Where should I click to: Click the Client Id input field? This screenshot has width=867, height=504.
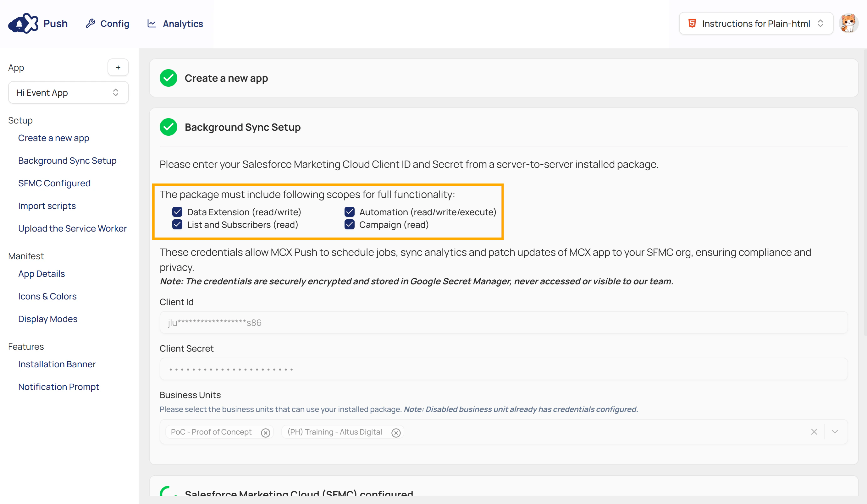tap(504, 322)
